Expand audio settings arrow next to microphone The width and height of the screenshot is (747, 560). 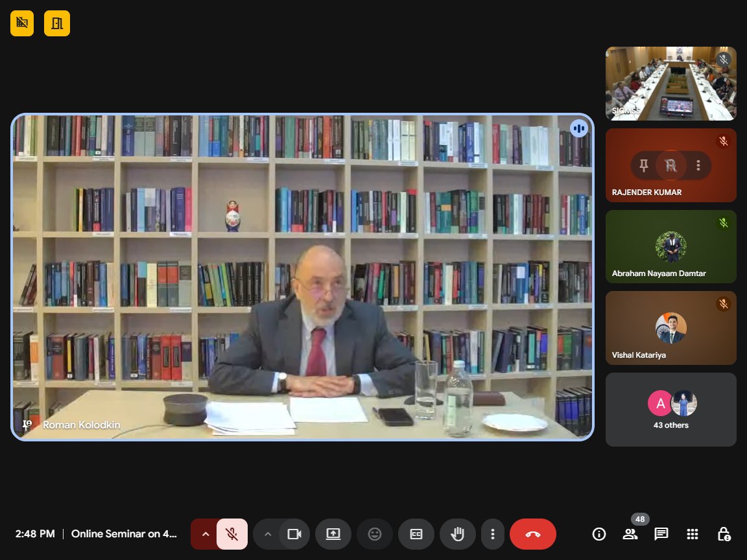pos(205,534)
